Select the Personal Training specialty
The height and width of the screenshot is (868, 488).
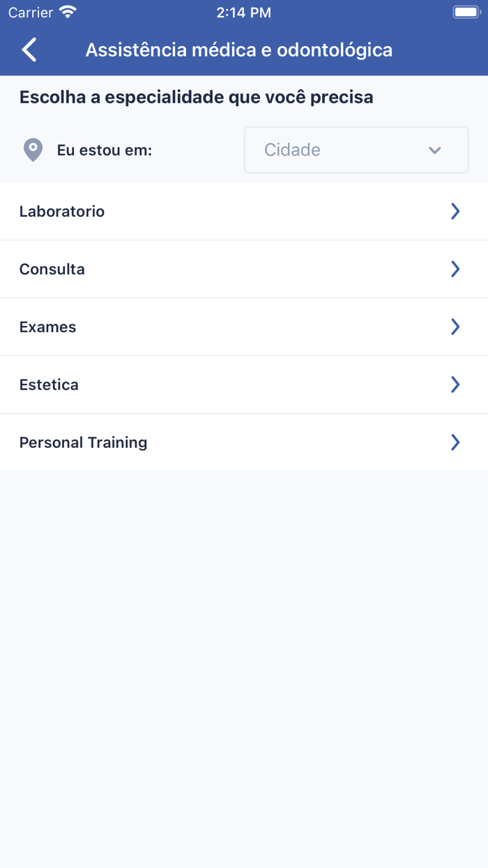pos(84,442)
